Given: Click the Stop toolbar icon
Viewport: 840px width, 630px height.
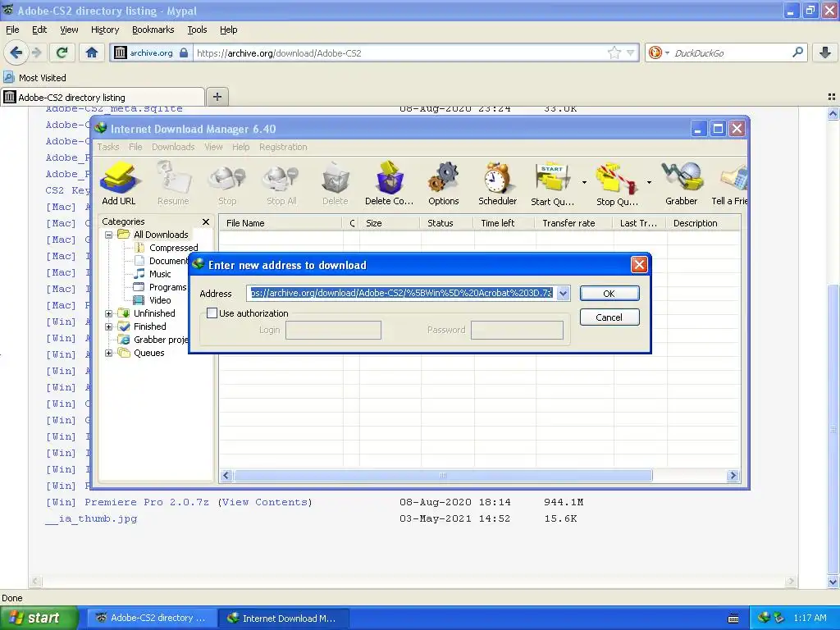Looking at the screenshot, I should point(227,184).
